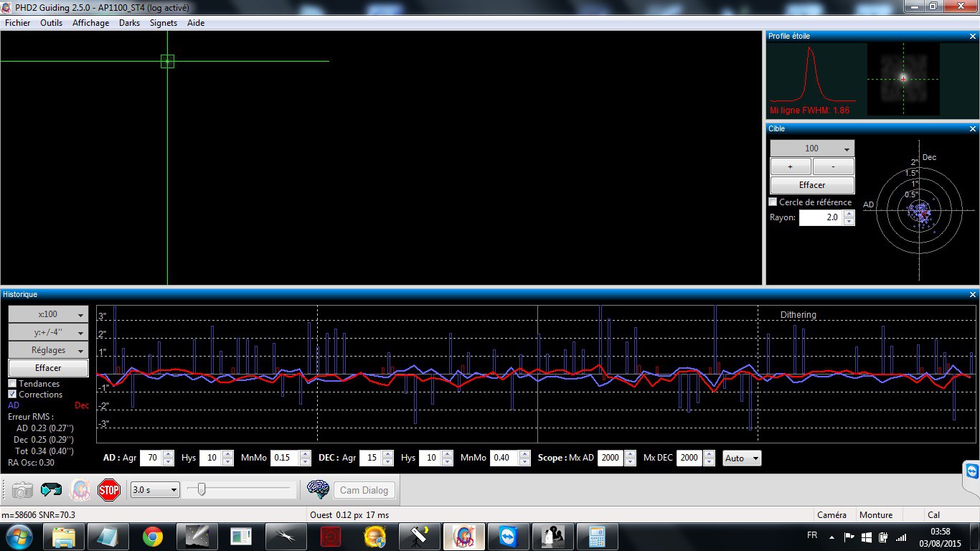Screen dimensions: 980x551
Task: Open the Windows Start menu
Action: (18, 537)
